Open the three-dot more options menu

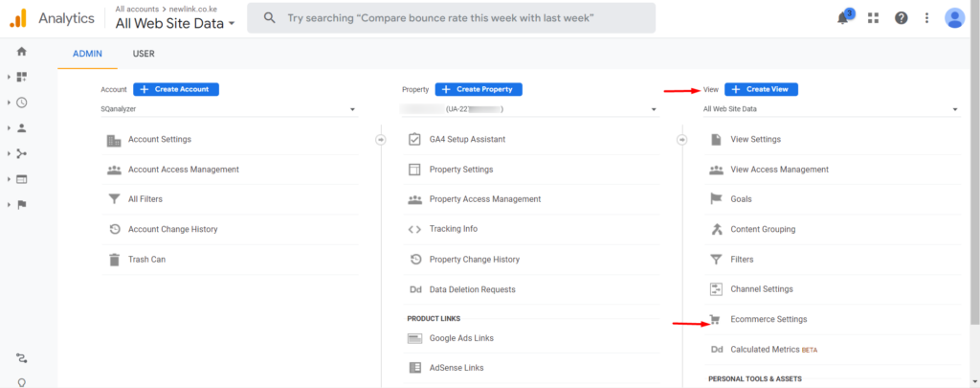pos(926,18)
